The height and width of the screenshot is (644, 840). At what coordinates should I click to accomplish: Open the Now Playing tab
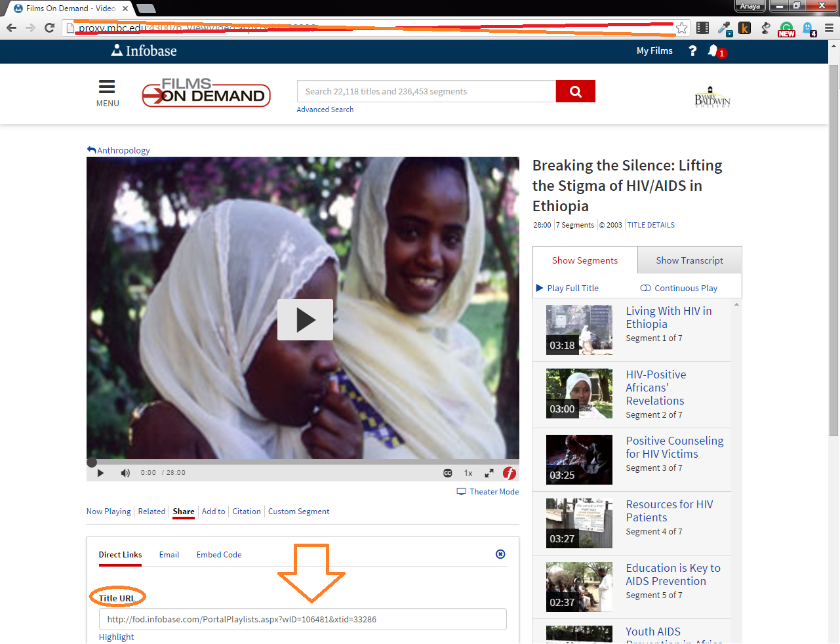click(109, 512)
